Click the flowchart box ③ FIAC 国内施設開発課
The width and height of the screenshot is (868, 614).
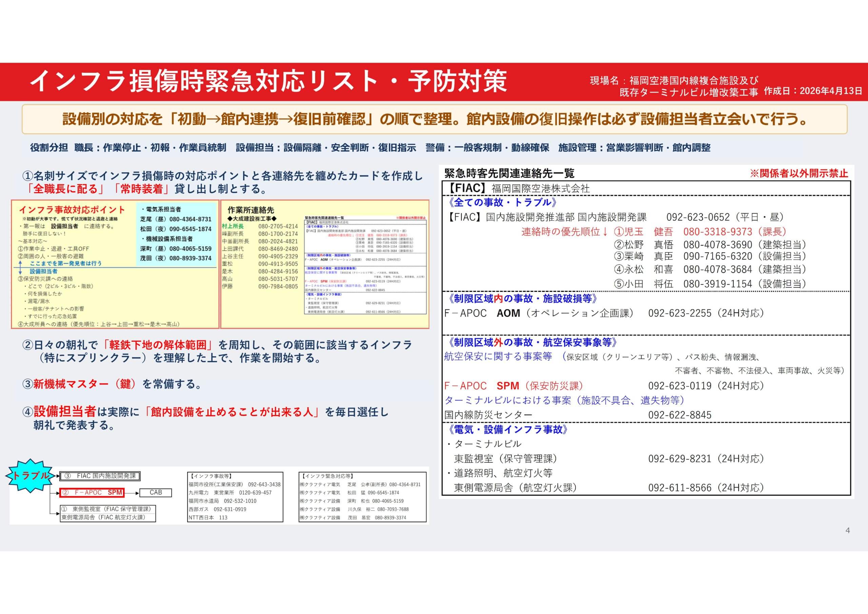pos(100,476)
